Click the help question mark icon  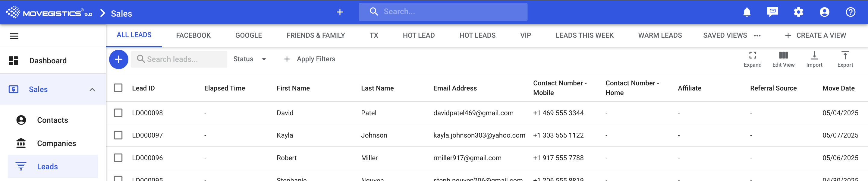(x=850, y=12)
